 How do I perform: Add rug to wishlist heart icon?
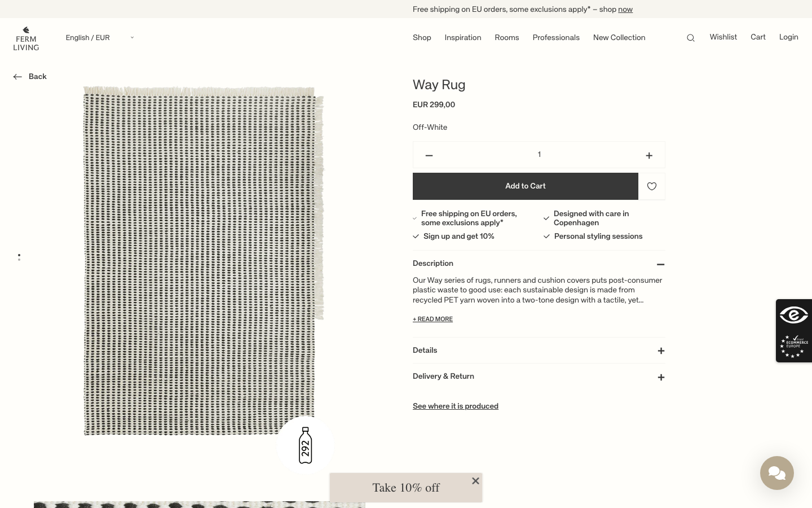pos(652,186)
